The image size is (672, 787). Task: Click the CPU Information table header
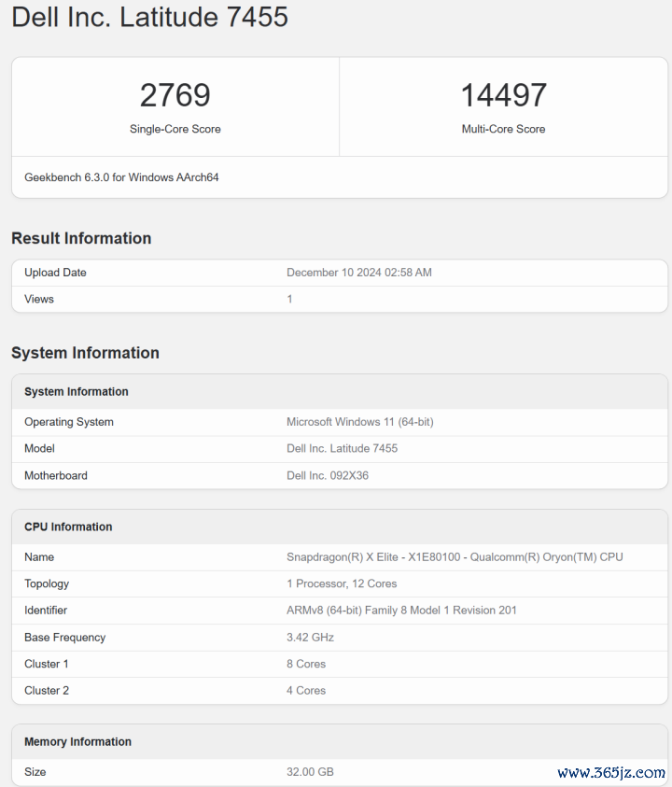pos(340,527)
